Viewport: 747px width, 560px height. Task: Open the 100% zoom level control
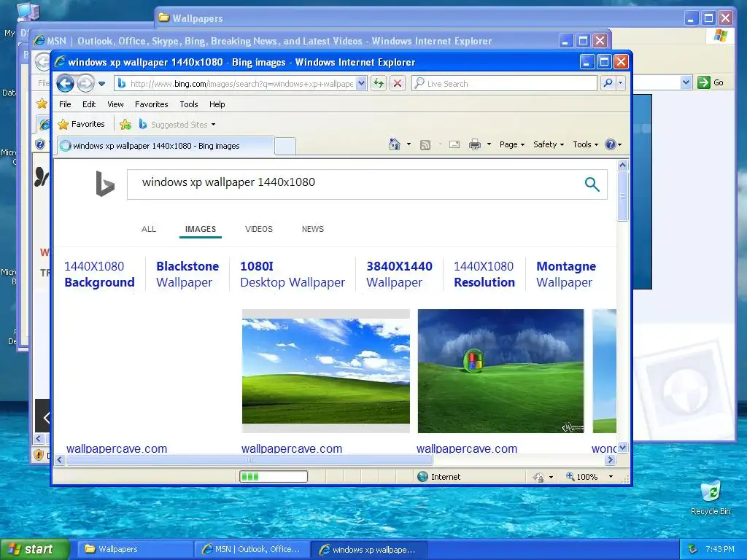(589, 477)
